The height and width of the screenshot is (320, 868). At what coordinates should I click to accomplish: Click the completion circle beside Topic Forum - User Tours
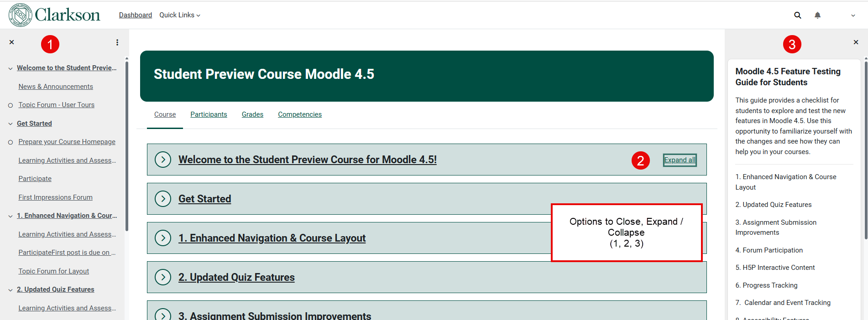tap(10, 105)
